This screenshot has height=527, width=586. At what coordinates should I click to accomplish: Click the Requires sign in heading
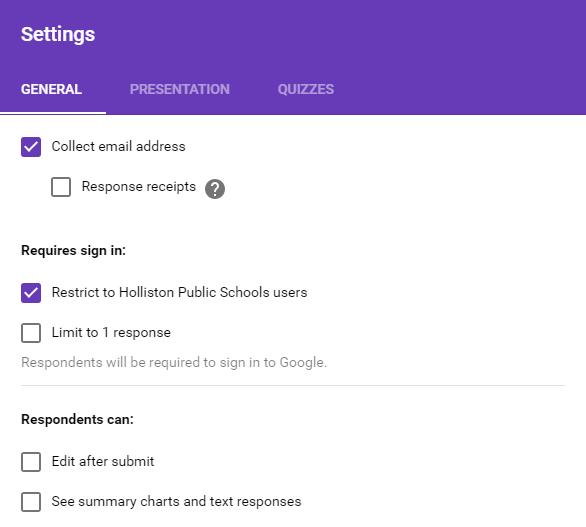point(73,250)
